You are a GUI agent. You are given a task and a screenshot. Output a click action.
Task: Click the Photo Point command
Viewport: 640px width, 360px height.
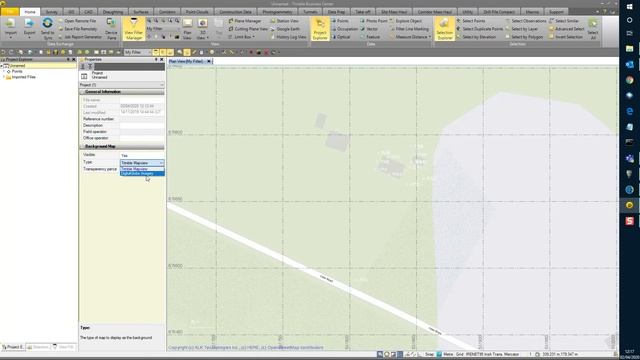coord(373,21)
